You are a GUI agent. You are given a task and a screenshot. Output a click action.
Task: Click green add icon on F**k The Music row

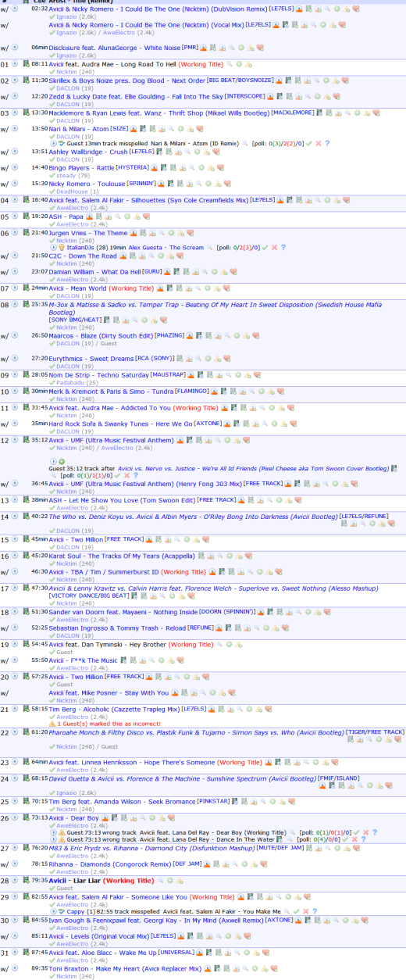(x=161, y=660)
